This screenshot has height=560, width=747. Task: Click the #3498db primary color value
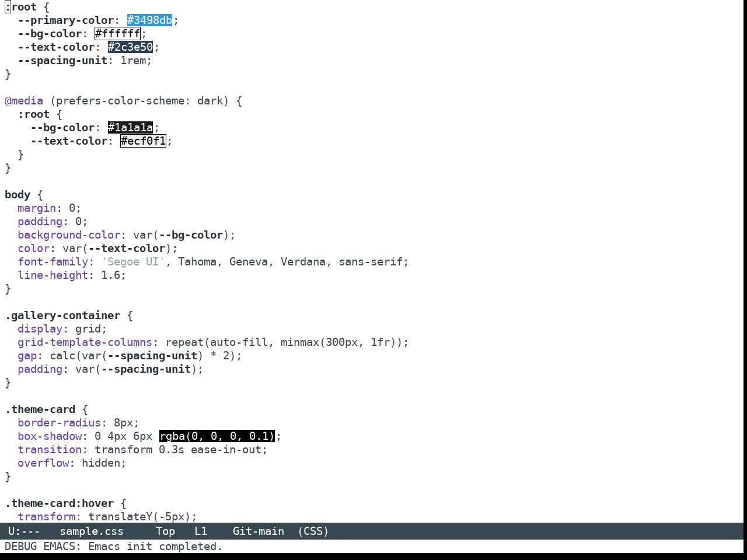149,20
